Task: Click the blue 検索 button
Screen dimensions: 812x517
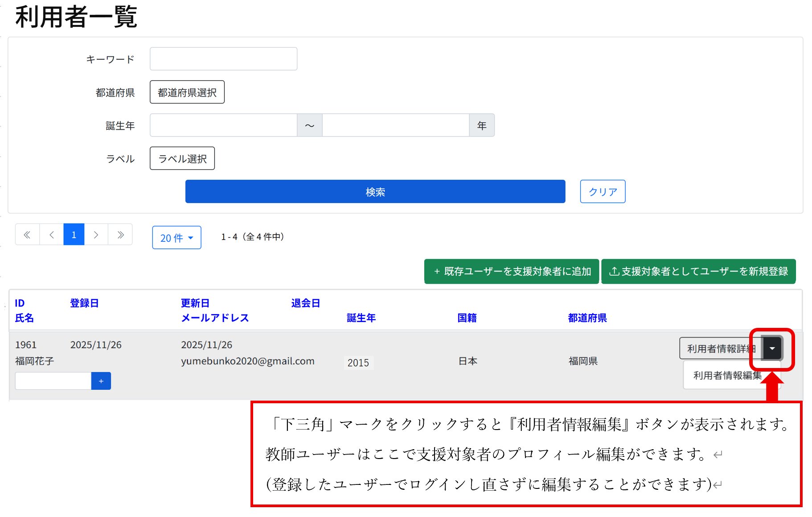Action: pos(375,192)
